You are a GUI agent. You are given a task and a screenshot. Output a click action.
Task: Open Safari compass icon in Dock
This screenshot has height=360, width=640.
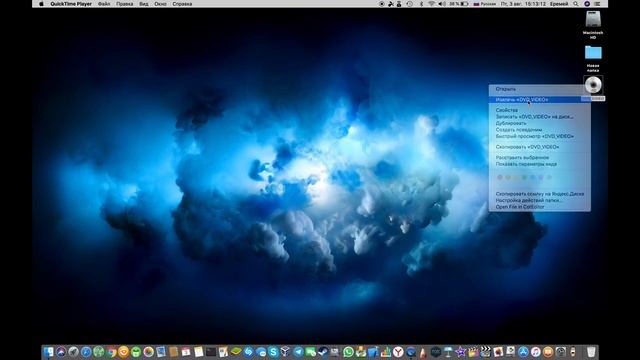86,352
